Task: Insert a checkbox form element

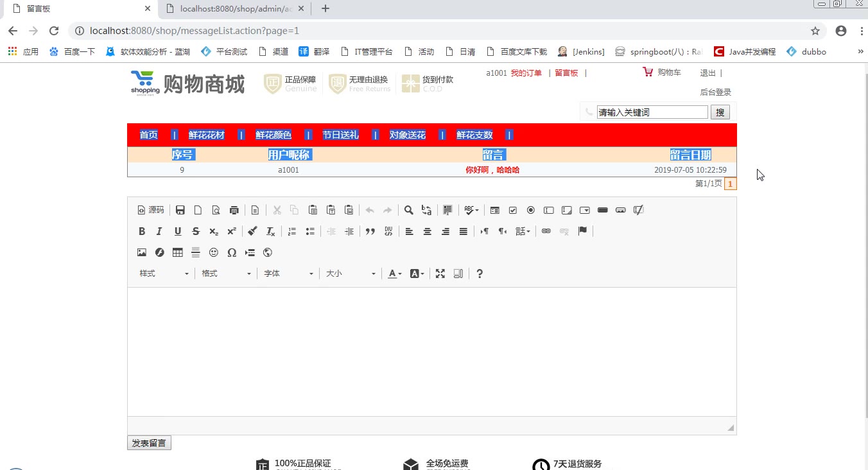Action: [513, 210]
